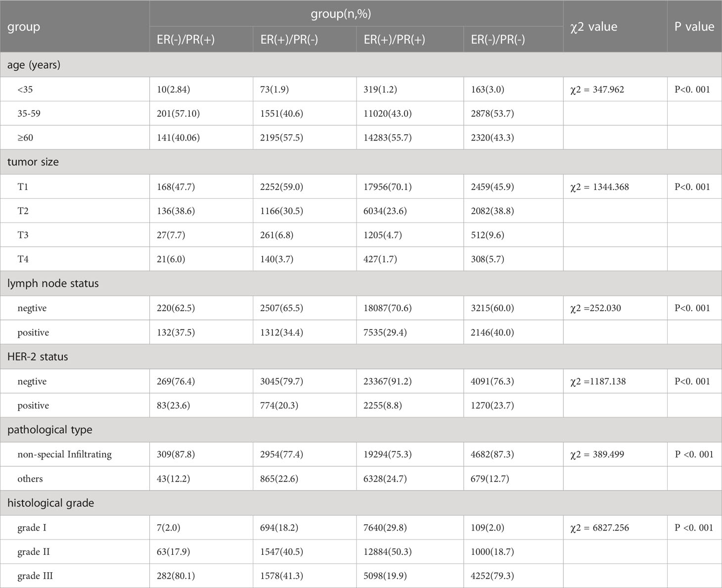Click the 'T4' row label

point(23,260)
